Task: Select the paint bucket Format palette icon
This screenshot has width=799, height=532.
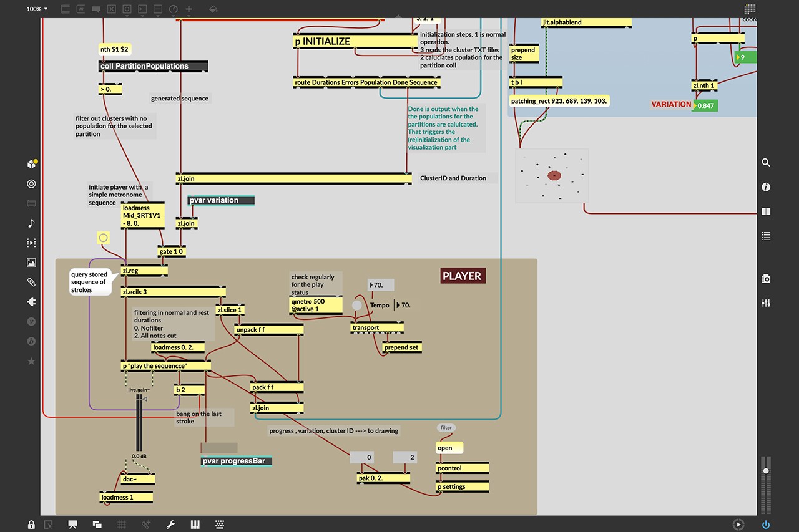Action: (x=213, y=9)
